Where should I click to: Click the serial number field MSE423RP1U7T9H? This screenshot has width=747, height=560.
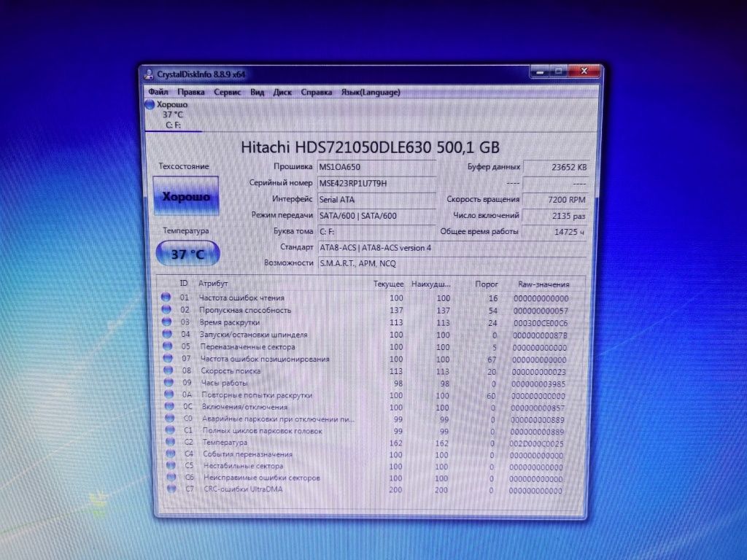pos(376,183)
